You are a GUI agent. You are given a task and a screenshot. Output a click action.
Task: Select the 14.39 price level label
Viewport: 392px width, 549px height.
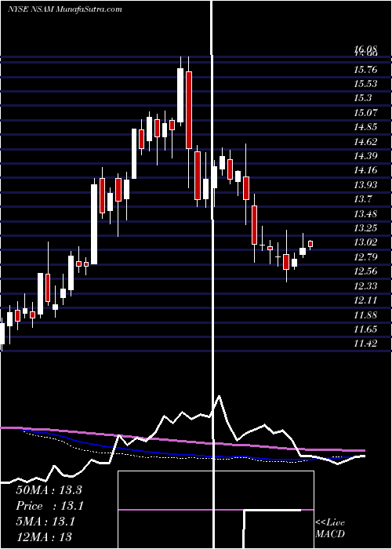coord(366,156)
